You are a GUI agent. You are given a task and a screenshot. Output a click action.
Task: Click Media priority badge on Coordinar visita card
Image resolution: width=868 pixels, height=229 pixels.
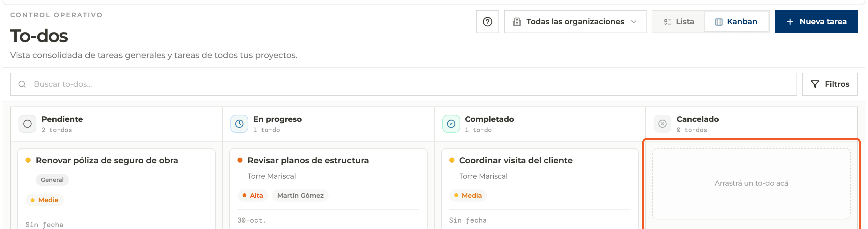pyautogui.click(x=468, y=196)
